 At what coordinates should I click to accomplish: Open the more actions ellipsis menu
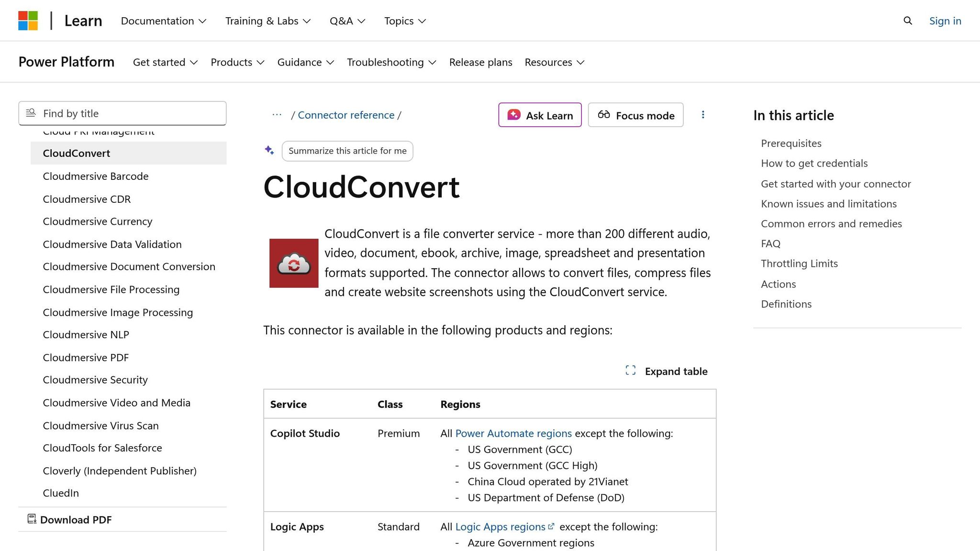(x=703, y=115)
